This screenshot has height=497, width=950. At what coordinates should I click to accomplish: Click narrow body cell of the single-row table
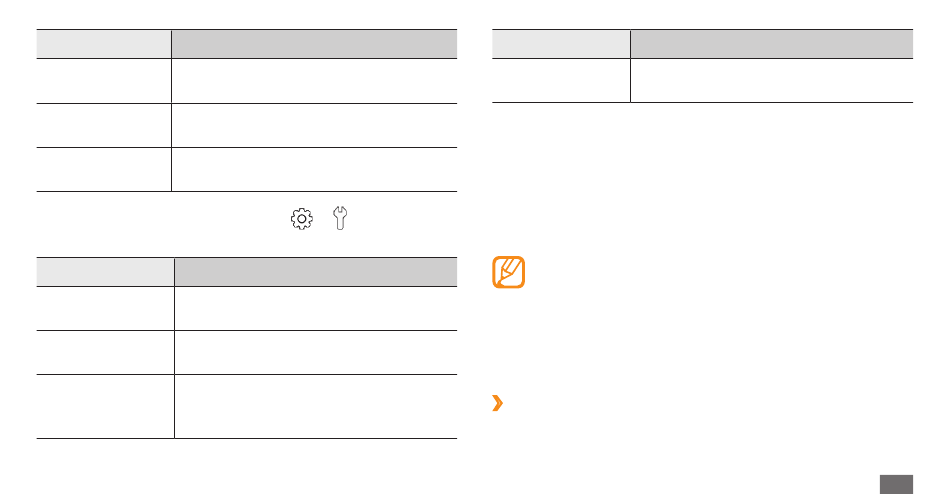561,81
